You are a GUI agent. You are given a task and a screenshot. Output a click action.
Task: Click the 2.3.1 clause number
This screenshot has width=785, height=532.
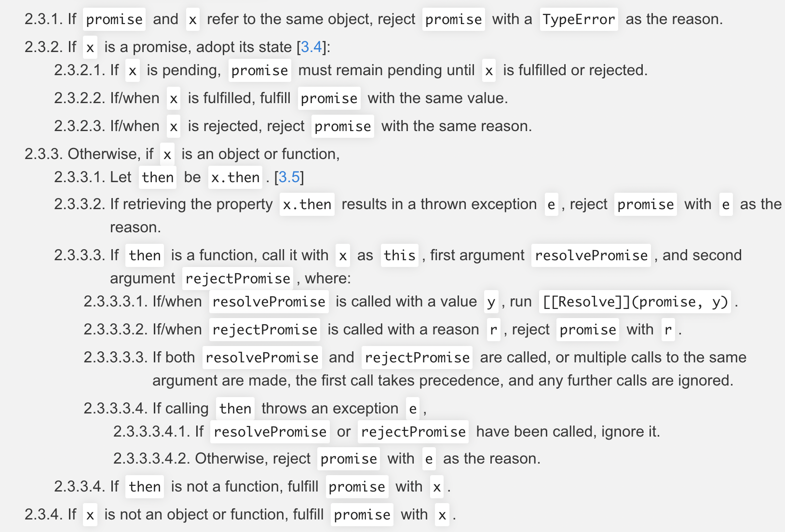tap(44, 19)
